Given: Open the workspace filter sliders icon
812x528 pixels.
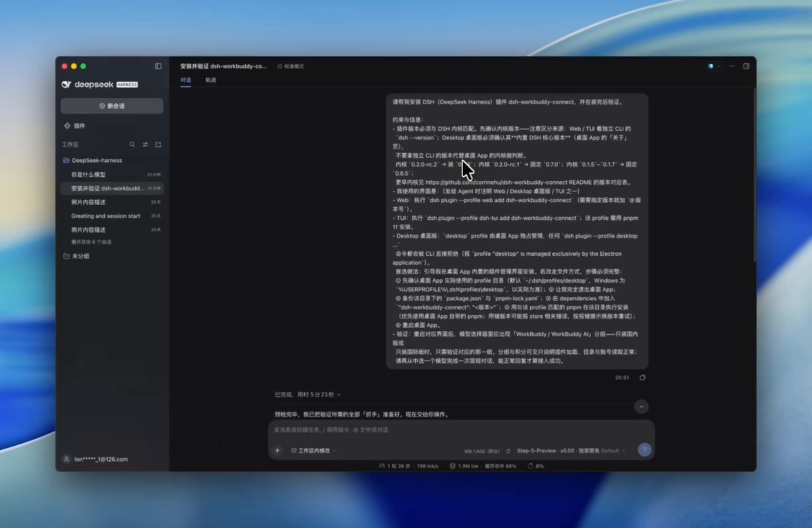Looking at the screenshot, I should pos(145,145).
